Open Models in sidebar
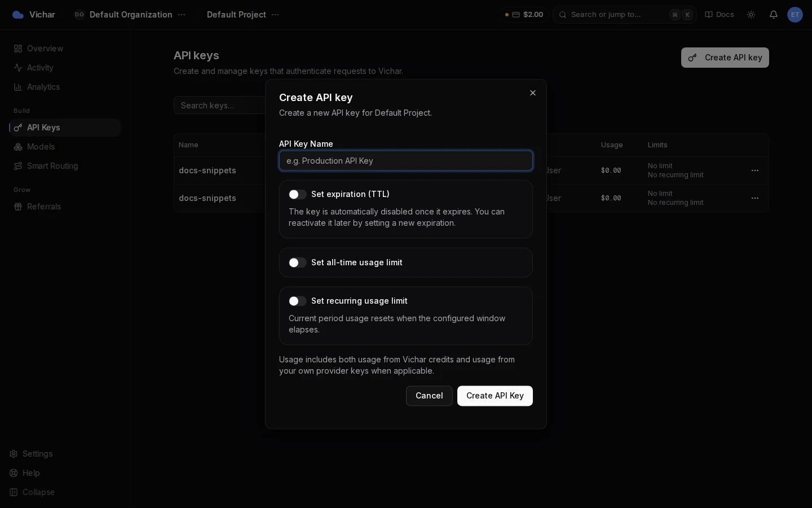This screenshot has width=812, height=508. point(65,147)
